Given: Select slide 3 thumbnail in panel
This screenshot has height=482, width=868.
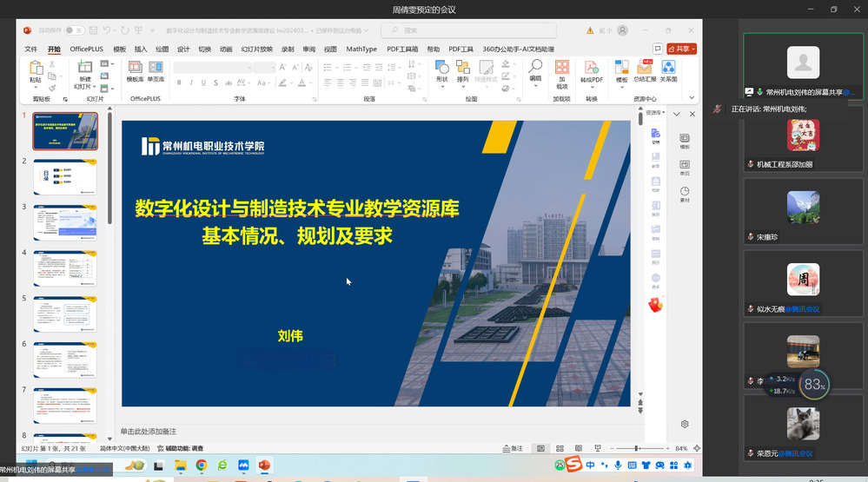Looking at the screenshot, I should (65, 222).
